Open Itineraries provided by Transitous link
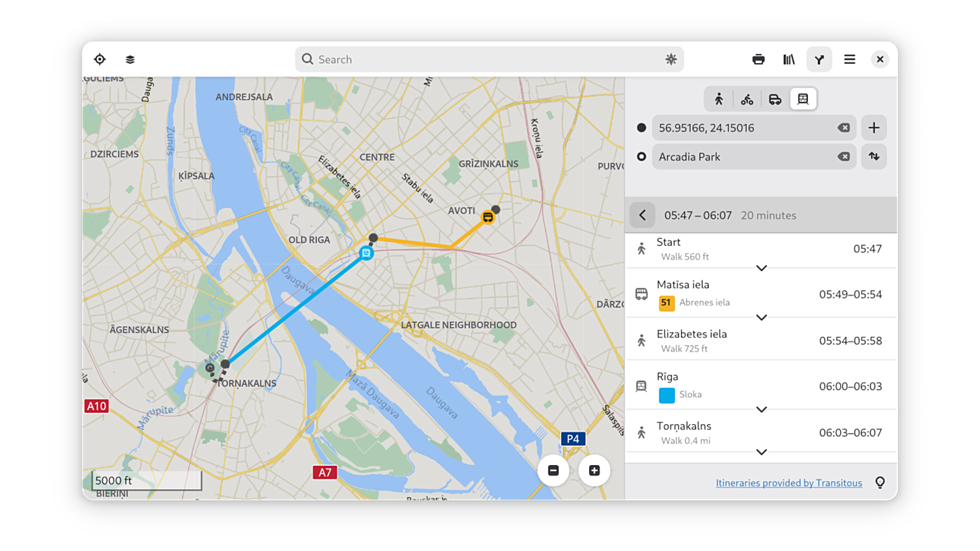 pos(788,483)
